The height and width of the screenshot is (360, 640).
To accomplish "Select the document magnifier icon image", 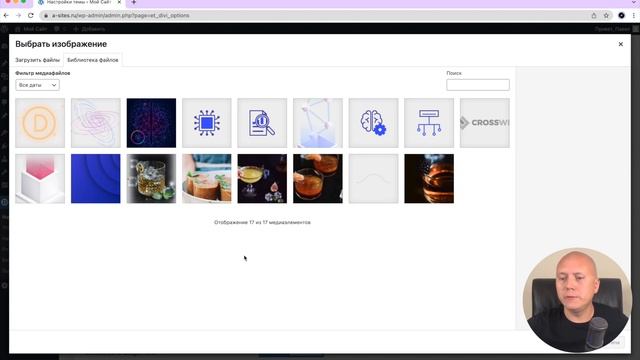I will [262, 123].
